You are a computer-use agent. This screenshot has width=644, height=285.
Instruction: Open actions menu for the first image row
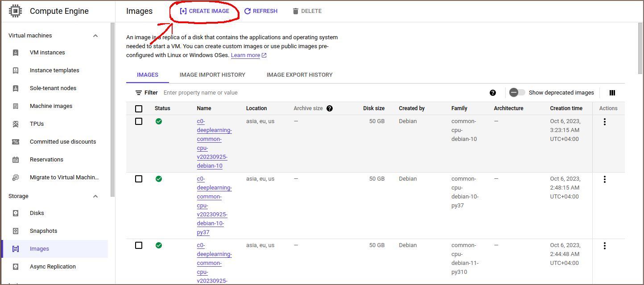(x=605, y=122)
